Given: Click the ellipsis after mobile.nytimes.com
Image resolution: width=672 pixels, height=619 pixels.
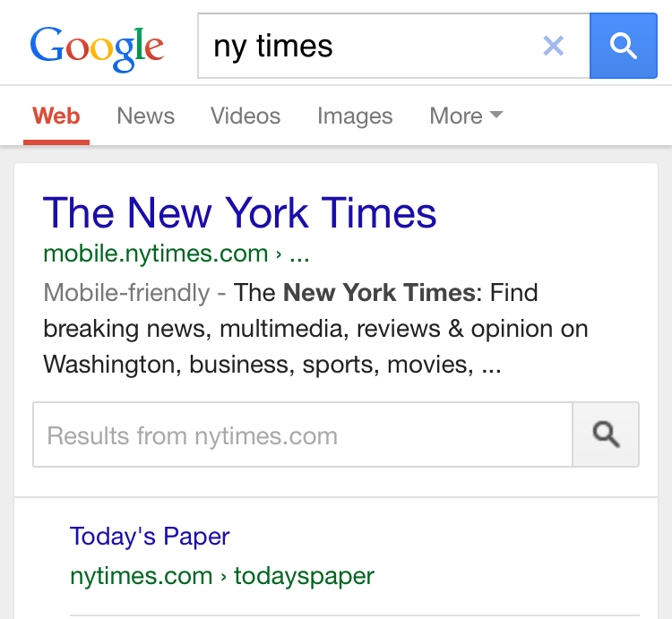Looking at the screenshot, I should (x=299, y=254).
